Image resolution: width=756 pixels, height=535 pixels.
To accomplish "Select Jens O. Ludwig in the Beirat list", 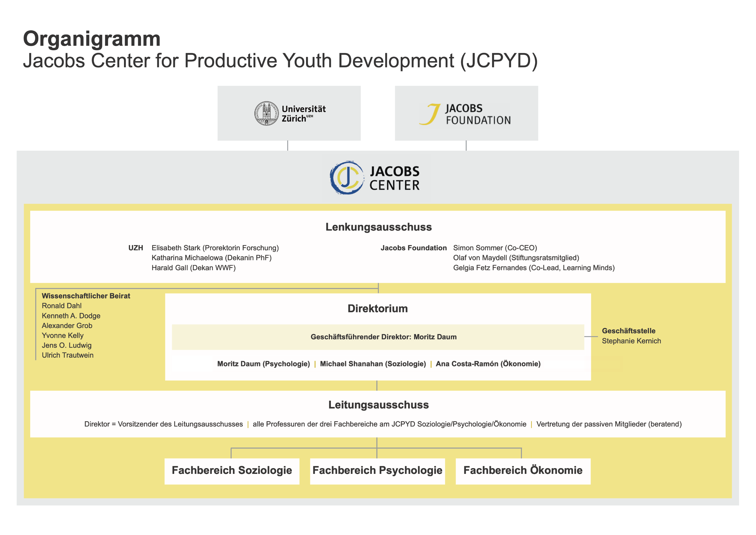I will click(x=67, y=345).
